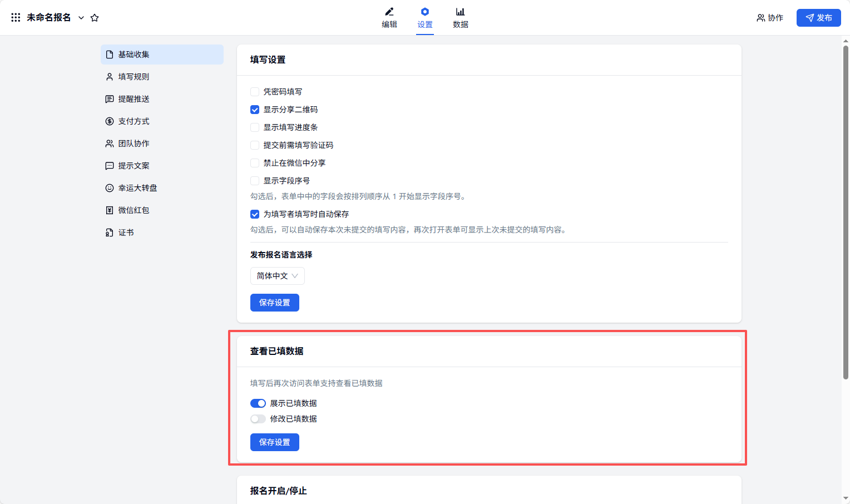Open 幸运大转盘 smiley icon item
Viewport: 850px width, 504px height.
pyautogui.click(x=110, y=188)
